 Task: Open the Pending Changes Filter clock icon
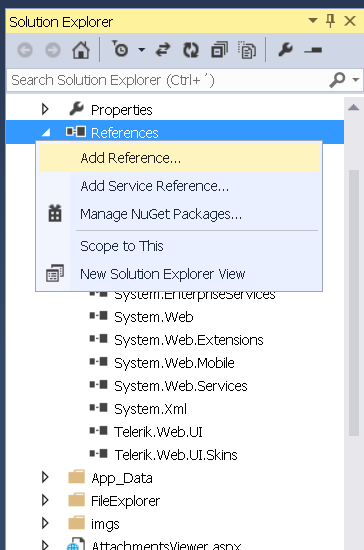[120, 49]
